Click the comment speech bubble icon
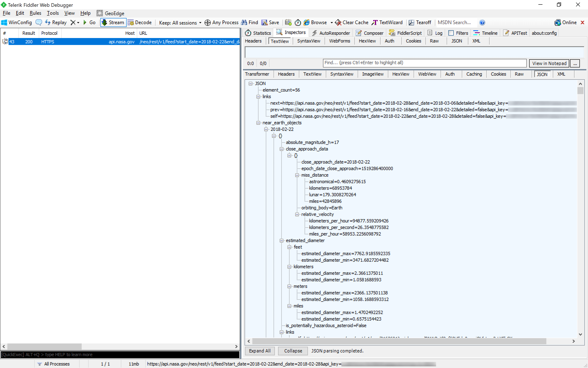Screen dimensions: 588x368 click(39, 22)
